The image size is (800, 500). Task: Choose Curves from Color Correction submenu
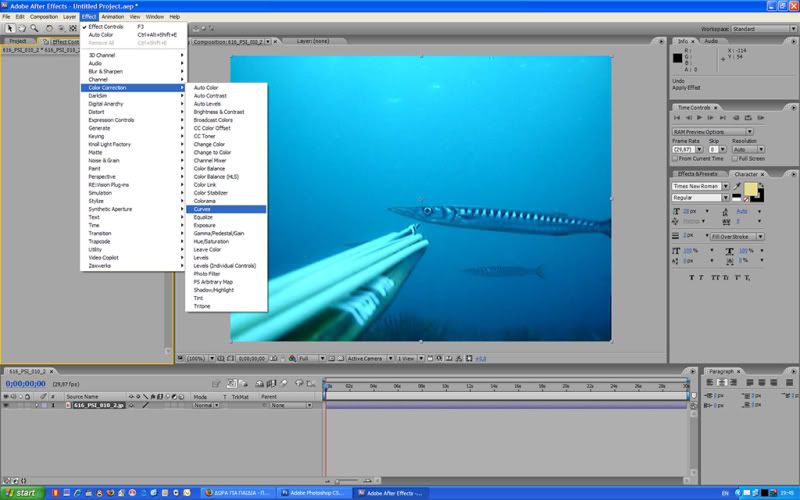point(226,209)
